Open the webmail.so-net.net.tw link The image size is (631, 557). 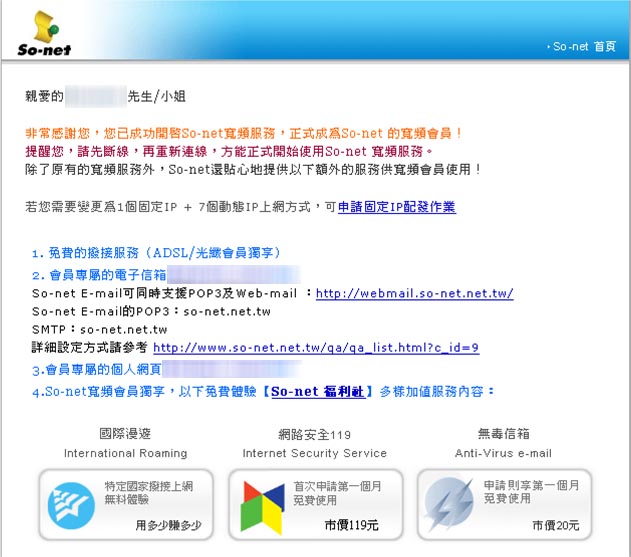414,293
